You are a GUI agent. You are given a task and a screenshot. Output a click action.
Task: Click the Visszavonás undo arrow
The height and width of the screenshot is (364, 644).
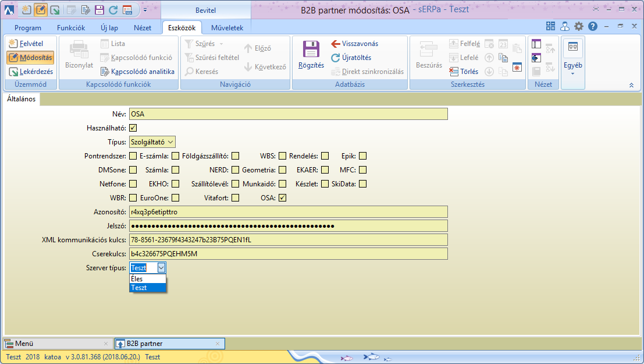336,44
